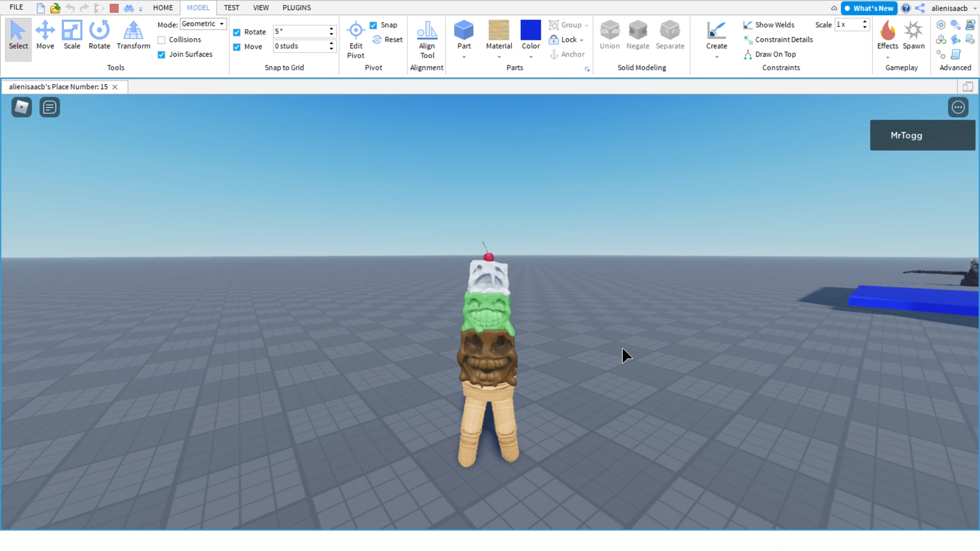This screenshot has width=980, height=551.
Task: Click the Roblox menu icon in viewport
Action: pos(21,107)
